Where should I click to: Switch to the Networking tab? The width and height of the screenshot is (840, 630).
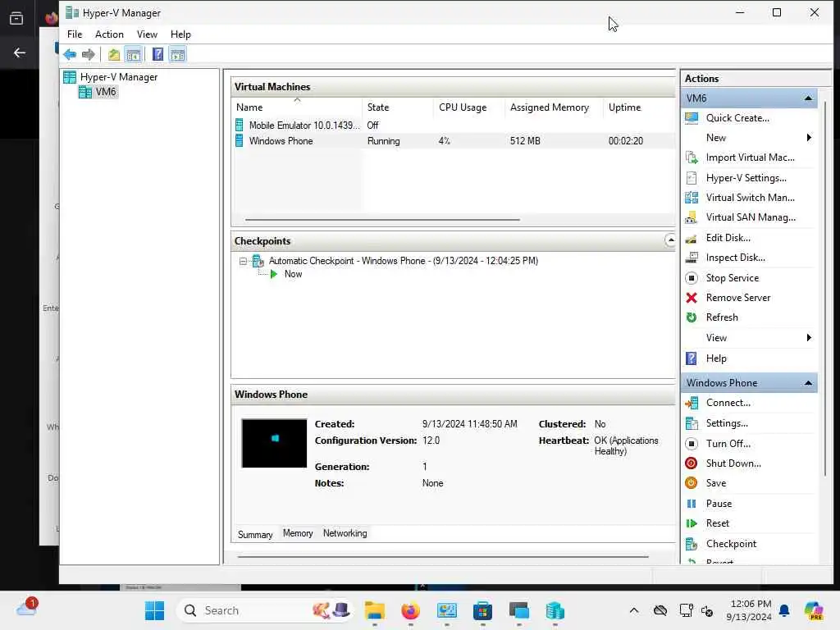tap(345, 533)
